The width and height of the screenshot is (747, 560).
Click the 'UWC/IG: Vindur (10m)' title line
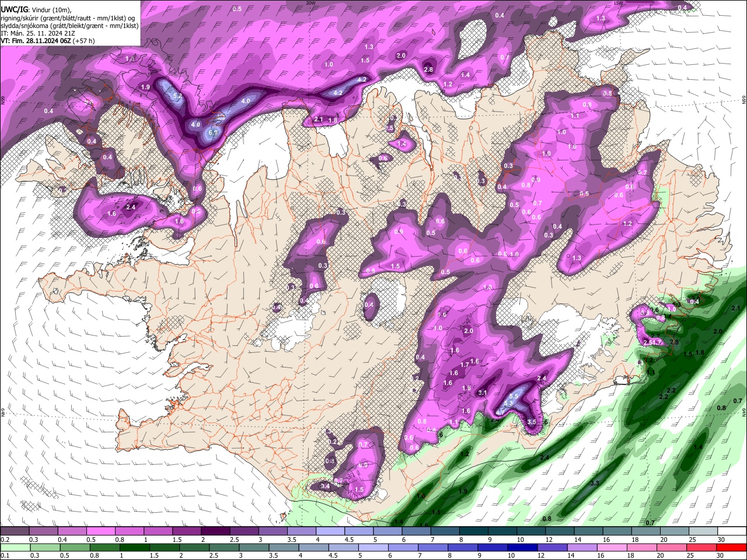click(x=36, y=10)
